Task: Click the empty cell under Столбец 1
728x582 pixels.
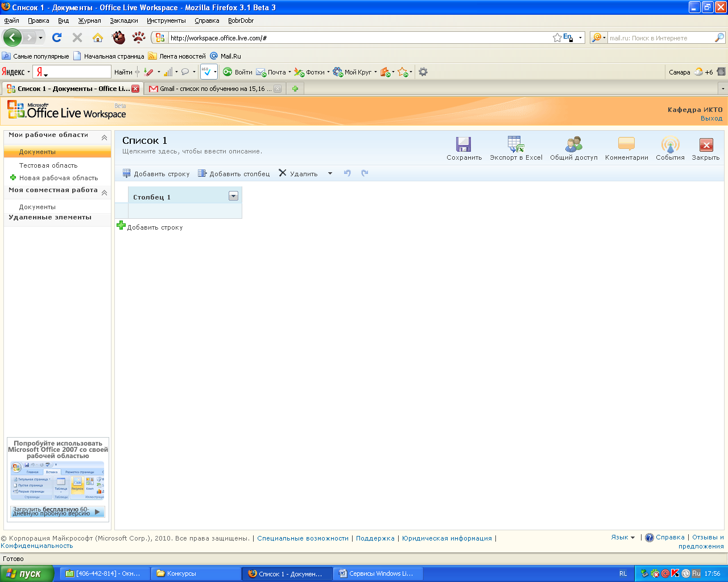Action: tap(185, 211)
